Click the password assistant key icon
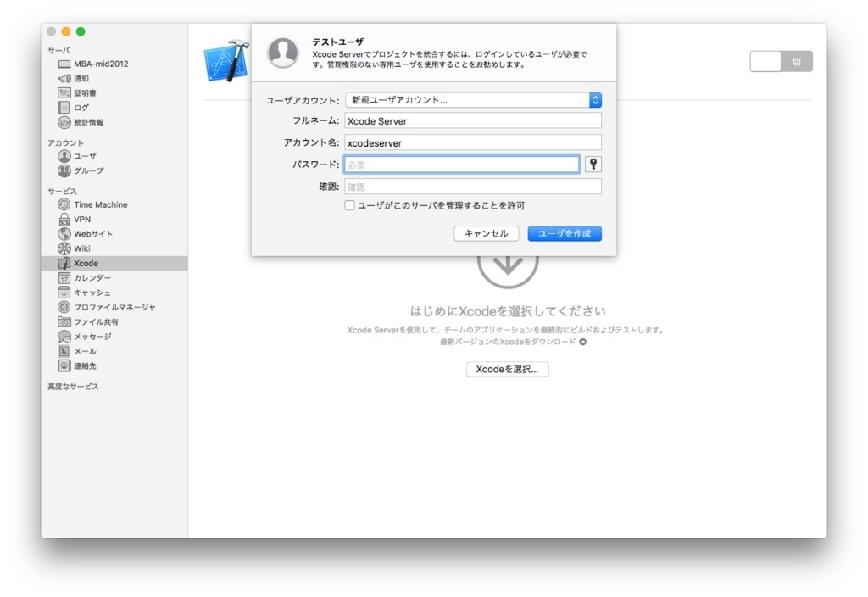The image size is (868, 597). click(x=593, y=165)
